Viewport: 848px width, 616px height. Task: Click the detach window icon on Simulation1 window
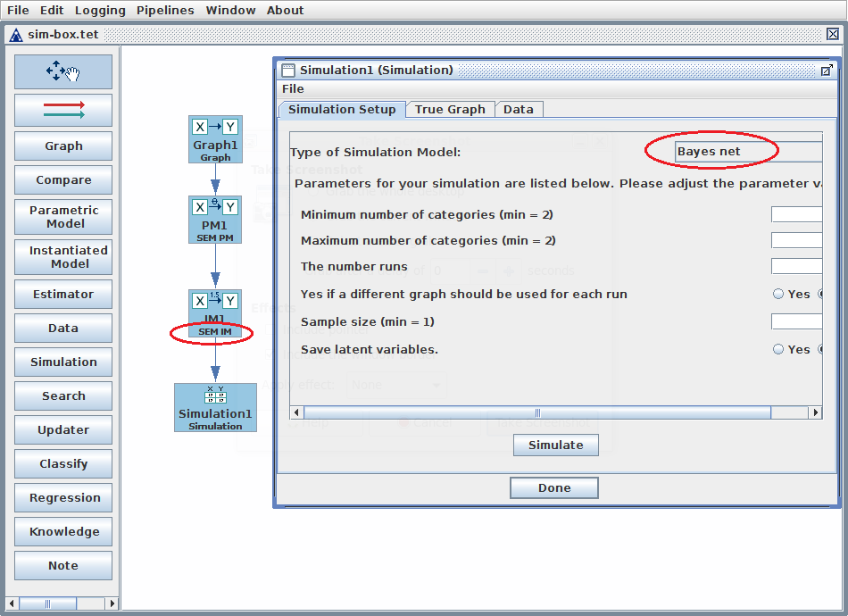click(827, 70)
